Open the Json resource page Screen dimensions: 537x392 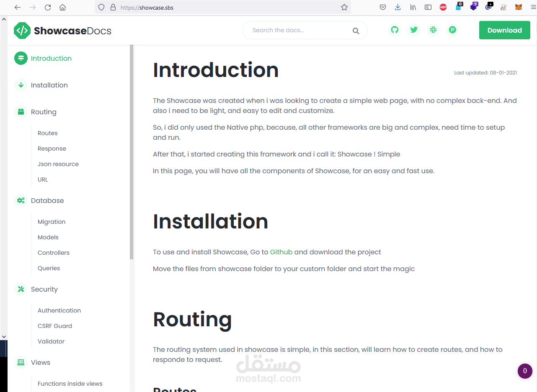tap(58, 164)
